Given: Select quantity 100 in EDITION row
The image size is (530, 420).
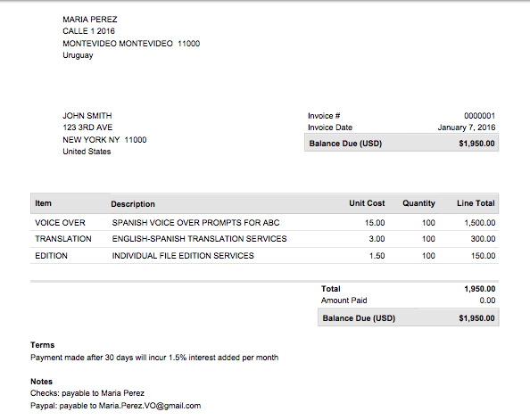Looking at the screenshot, I should [x=428, y=256].
